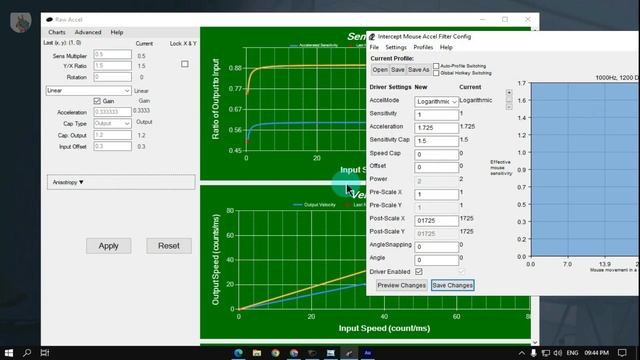
Task: Toggle the Driver Enabled checkbox
Action: tap(419, 271)
